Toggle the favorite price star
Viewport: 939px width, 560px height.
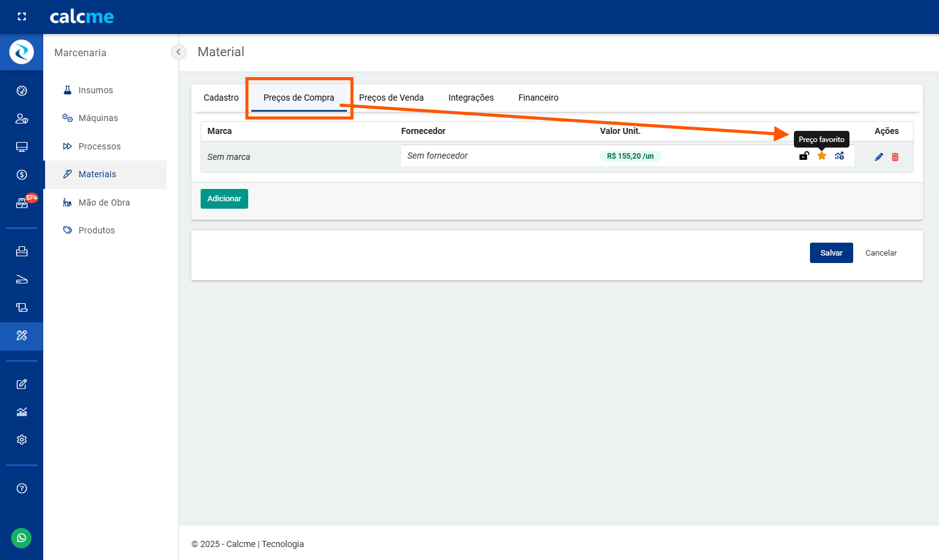(x=822, y=156)
